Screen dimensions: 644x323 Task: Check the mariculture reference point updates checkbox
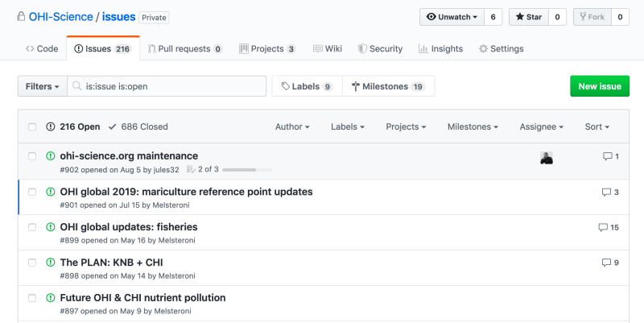click(32, 192)
